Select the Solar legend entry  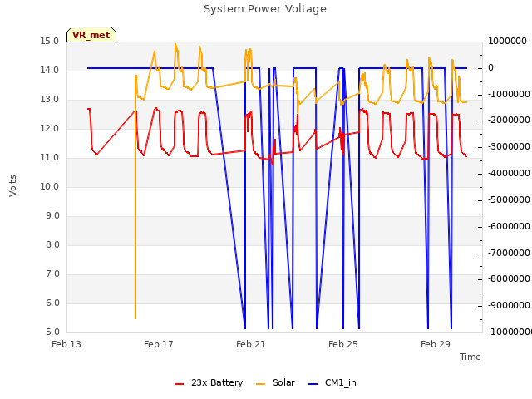pyautogui.click(x=275, y=382)
